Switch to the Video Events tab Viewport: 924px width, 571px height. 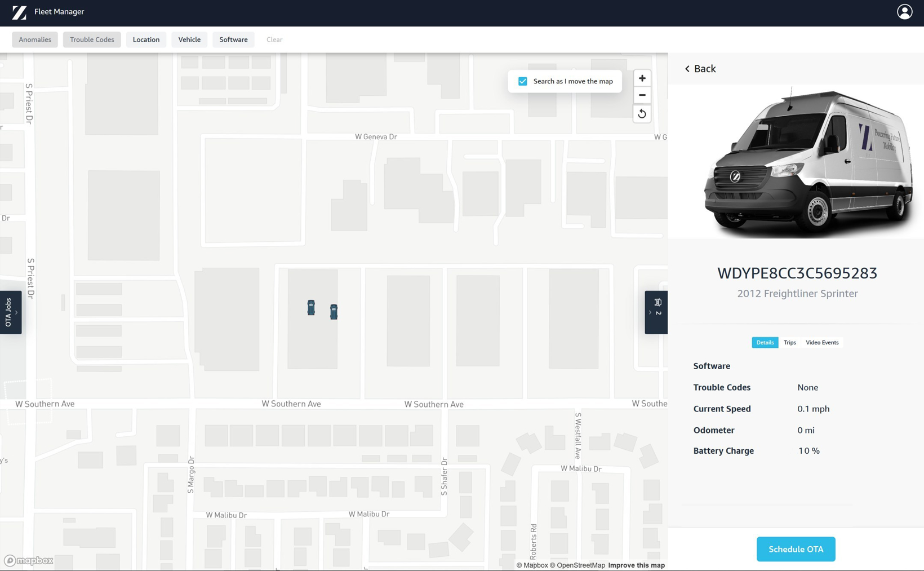pos(821,343)
